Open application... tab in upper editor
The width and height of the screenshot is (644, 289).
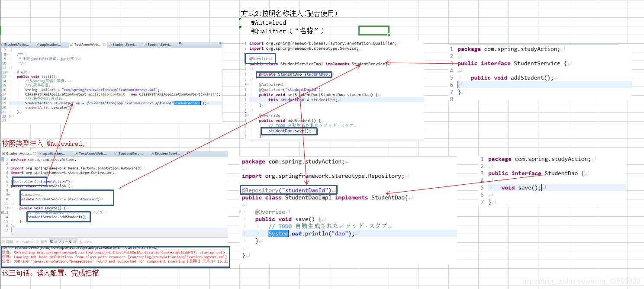coord(50,45)
